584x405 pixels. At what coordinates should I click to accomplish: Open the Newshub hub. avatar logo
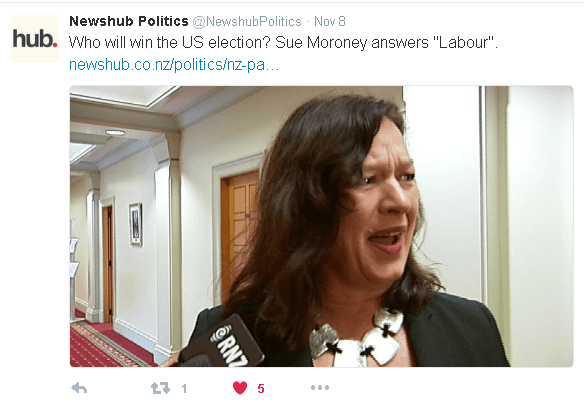(35, 39)
